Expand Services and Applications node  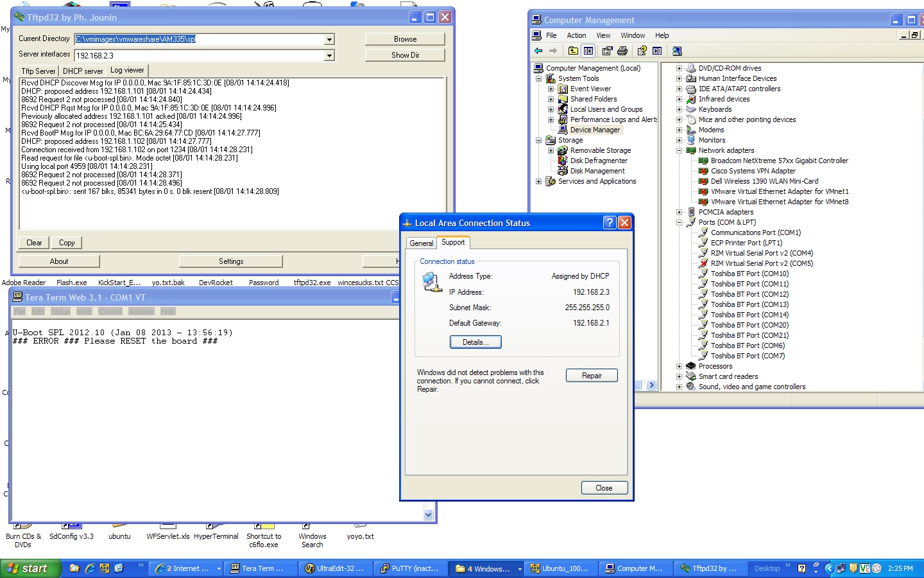(x=538, y=181)
